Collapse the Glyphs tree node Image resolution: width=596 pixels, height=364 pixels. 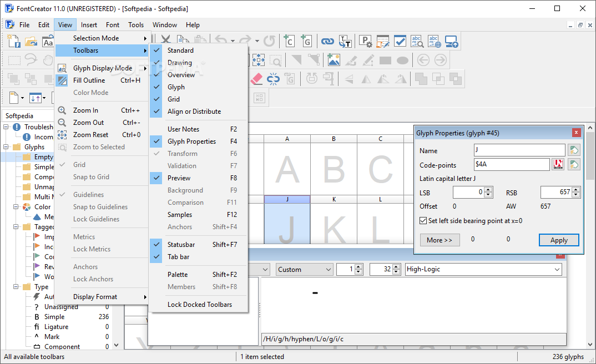tap(7, 146)
